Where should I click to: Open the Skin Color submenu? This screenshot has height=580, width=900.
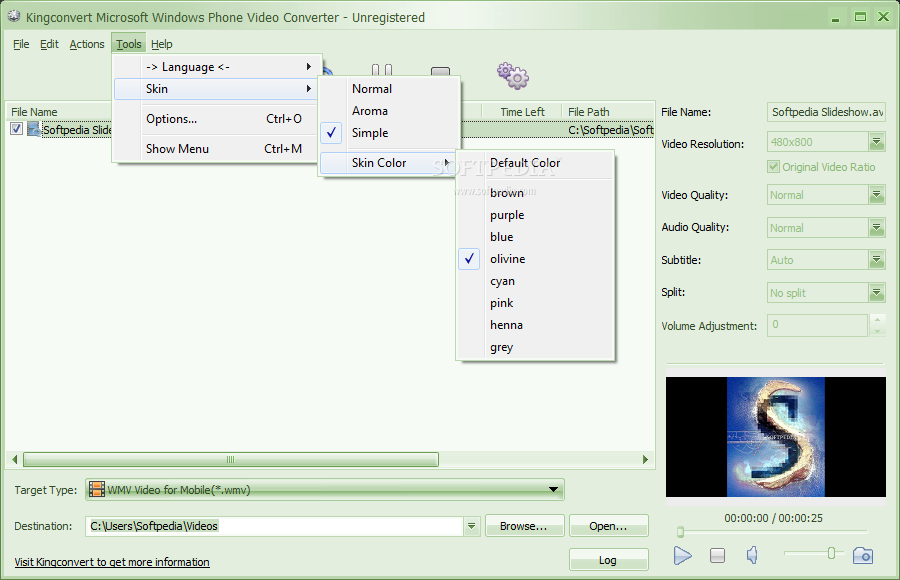tap(387, 163)
